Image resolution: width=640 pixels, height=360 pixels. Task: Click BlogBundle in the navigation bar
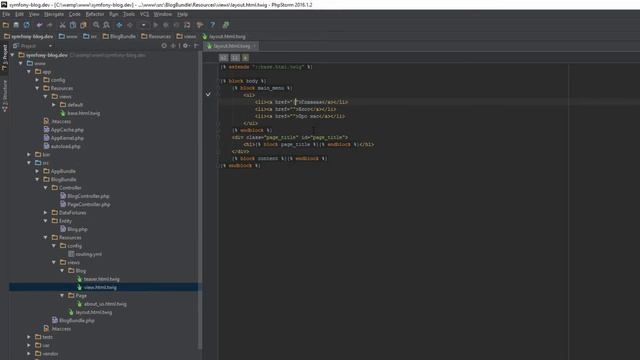119,36
